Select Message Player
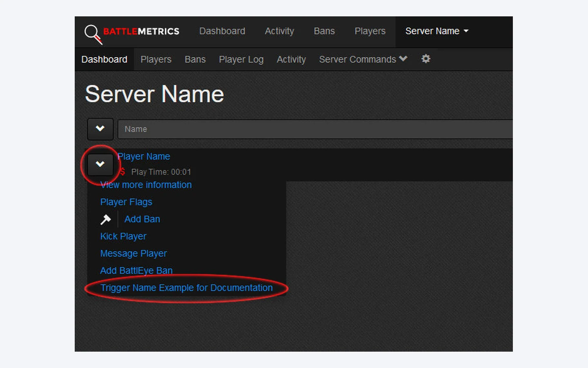The width and height of the screenshot is (588, 368). click(134, 254)
